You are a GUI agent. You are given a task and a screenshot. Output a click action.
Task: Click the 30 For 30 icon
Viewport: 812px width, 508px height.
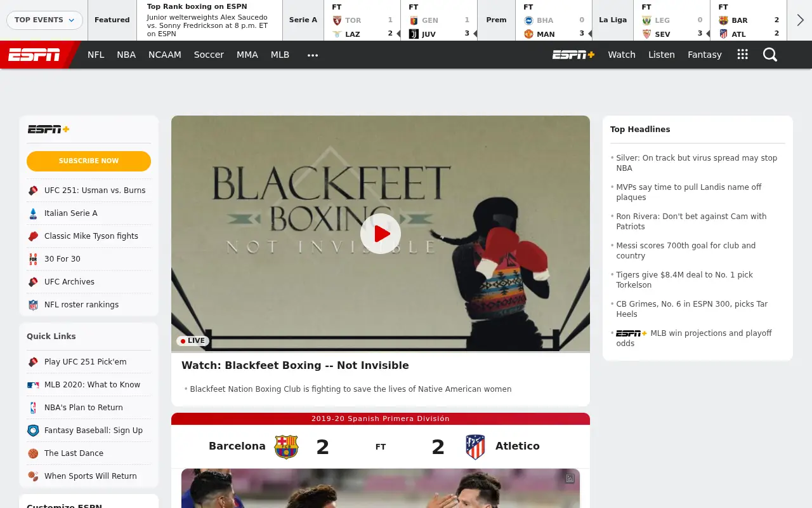pos(33,259)
